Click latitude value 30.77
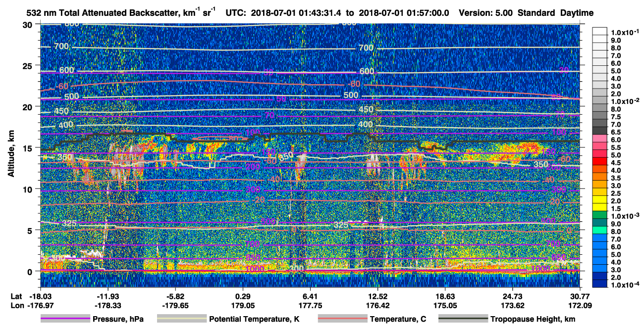Screen dimensions: 644x330 pos(580,296)
